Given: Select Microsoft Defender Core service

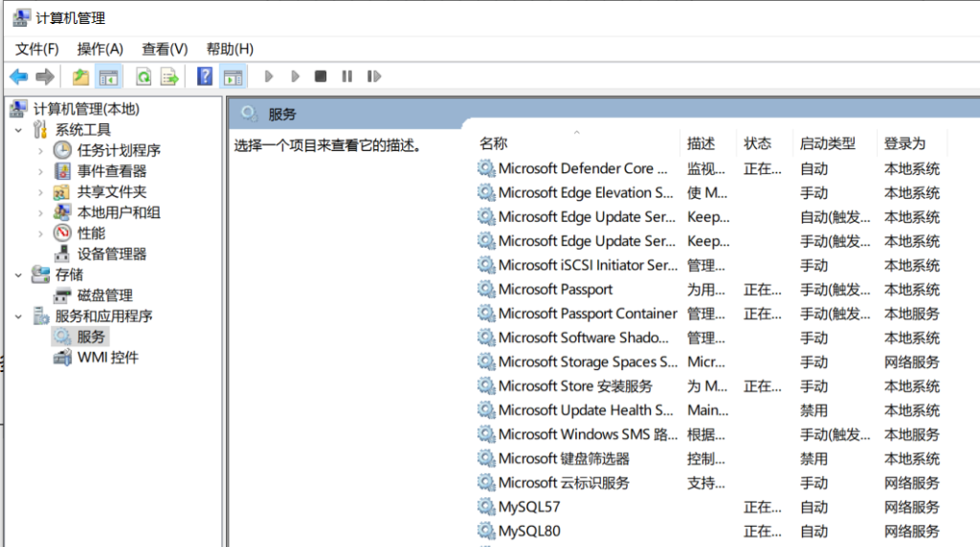Looking at the screenshot, I should 709,168.
